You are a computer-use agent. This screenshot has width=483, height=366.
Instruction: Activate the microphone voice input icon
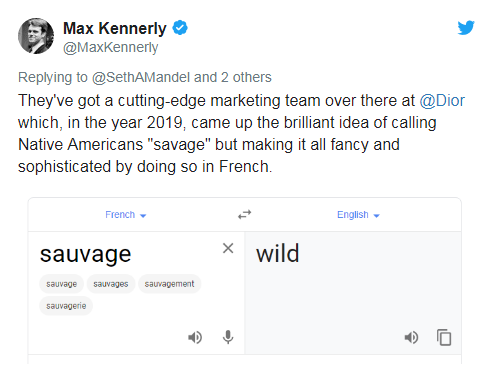[228, 337]
